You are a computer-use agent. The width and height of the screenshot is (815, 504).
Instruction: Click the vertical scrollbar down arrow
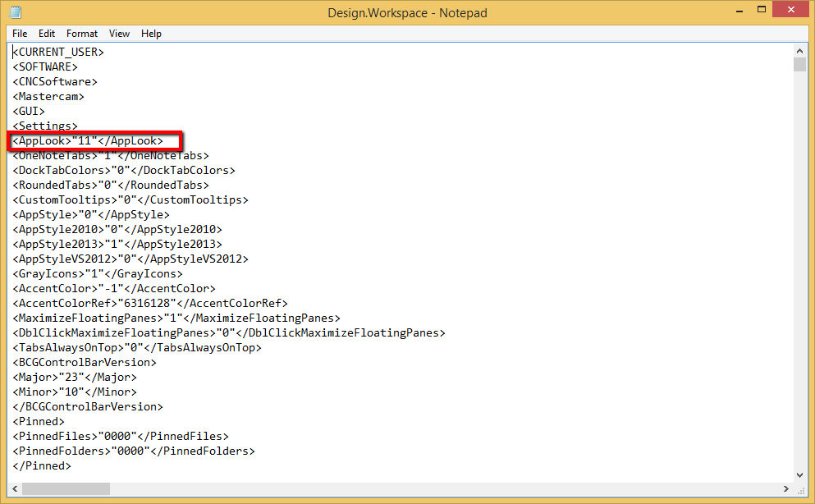coord(800,475)
